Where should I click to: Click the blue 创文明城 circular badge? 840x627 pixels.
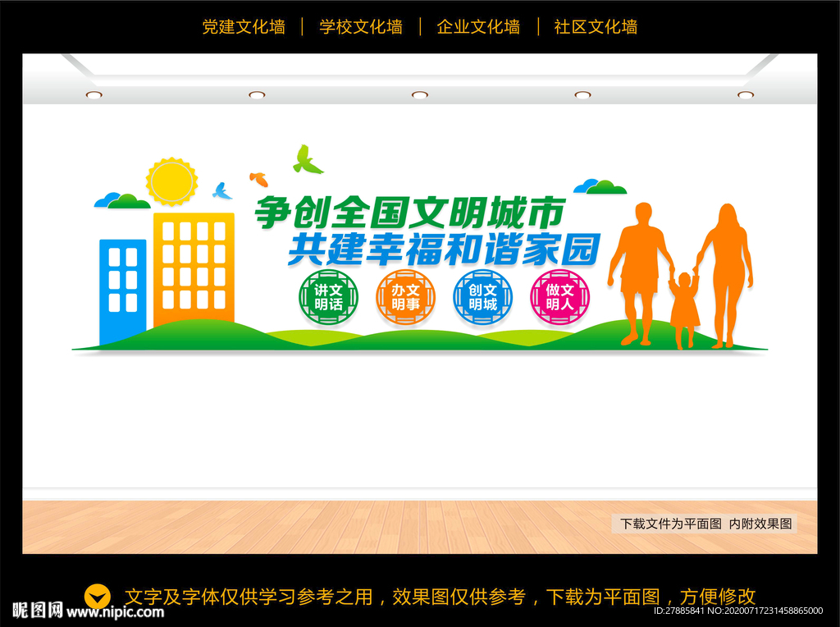[482, 297]
